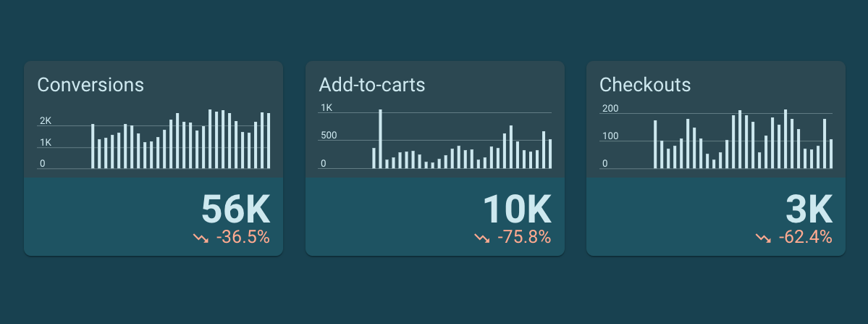Image resolution: width=868 pixels, height=324 pixels.
Task: Click the 2K axis label in Conversions chart
Action: click(x=46, y=121)
